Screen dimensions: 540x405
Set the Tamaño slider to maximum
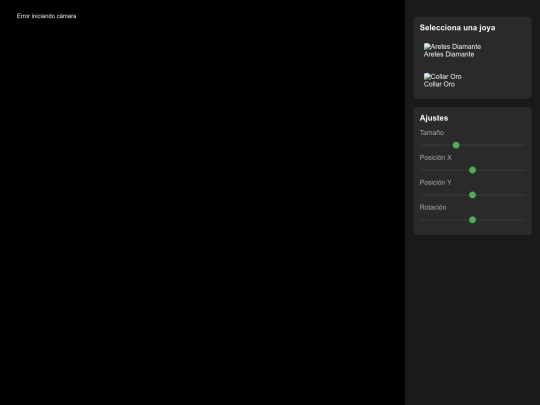point(524,145)
